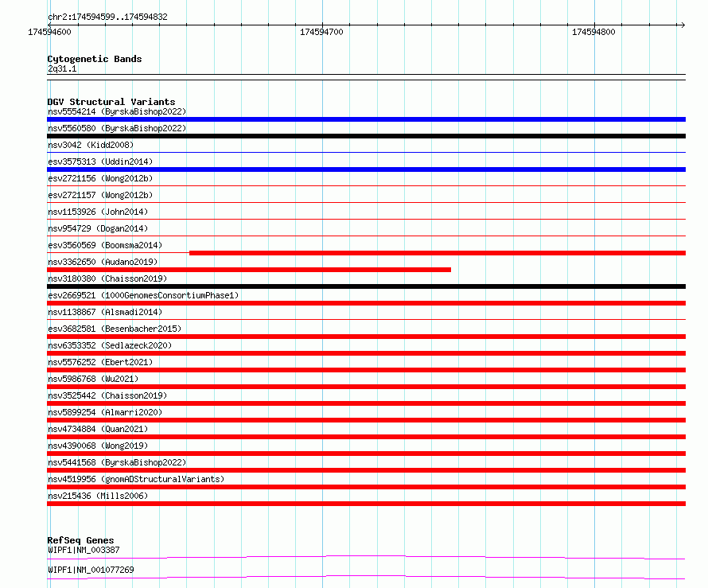Open variant esv2721157 (Wong2012b)

100,195
